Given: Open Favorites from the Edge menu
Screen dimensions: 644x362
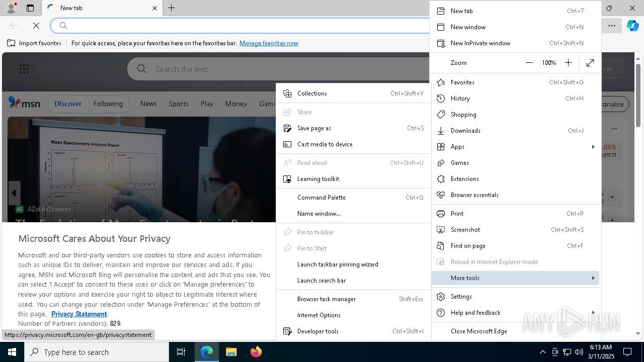Looking at the screenshot, I should click(515, 82).
